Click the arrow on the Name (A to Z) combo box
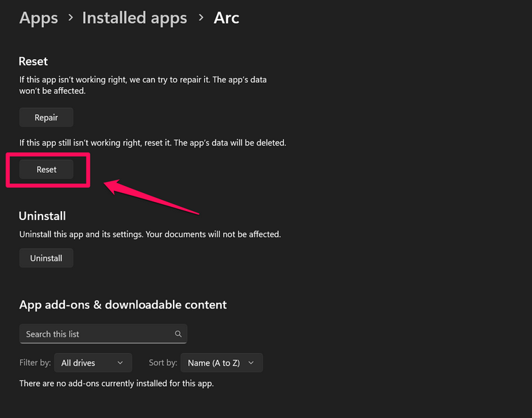This screenshot has height=418, width=532. tap(252, 363)
